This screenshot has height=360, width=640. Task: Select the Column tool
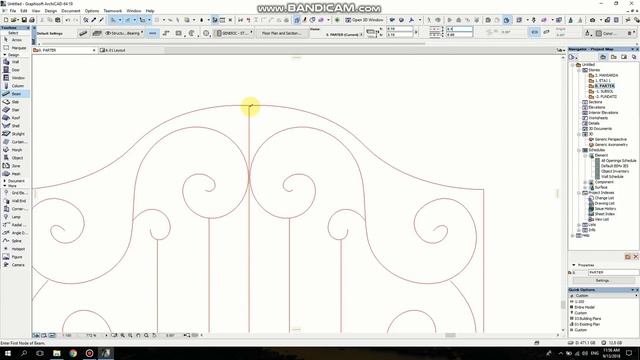click(15, 86)
